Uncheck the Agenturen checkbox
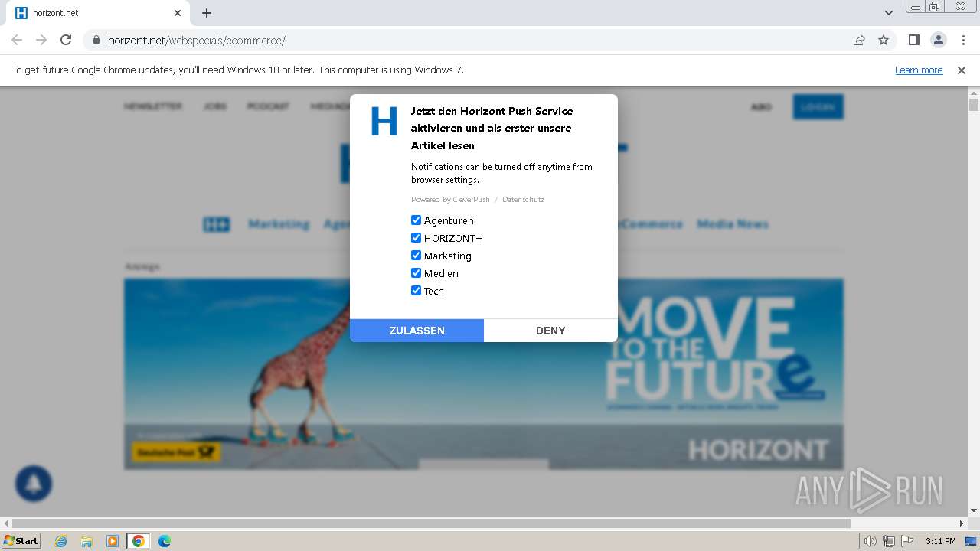Viewport: 980px width, 551px height. [x=416, y=220]
